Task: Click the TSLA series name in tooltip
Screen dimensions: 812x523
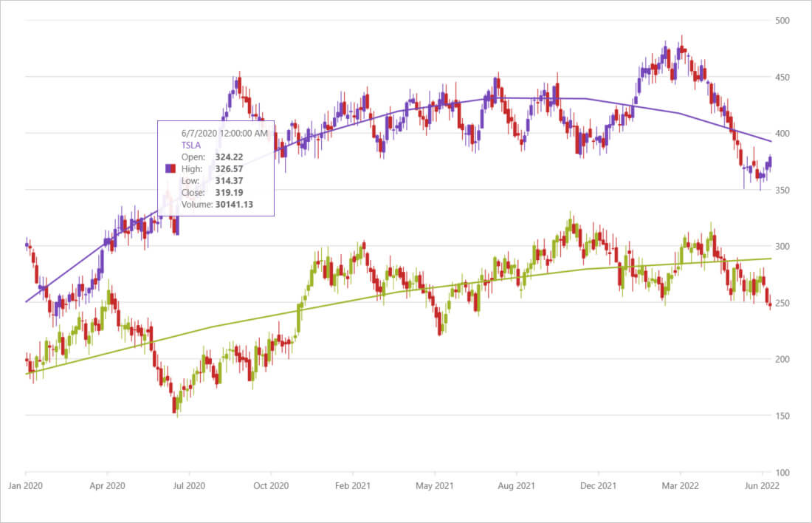Action: coord(192,146)
